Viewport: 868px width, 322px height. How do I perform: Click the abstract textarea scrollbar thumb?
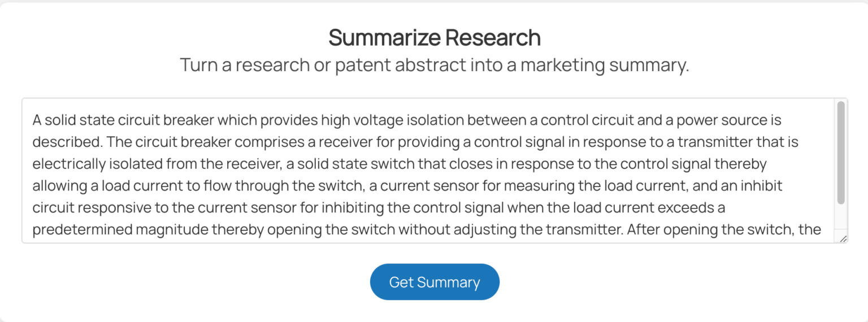point(841,153)
